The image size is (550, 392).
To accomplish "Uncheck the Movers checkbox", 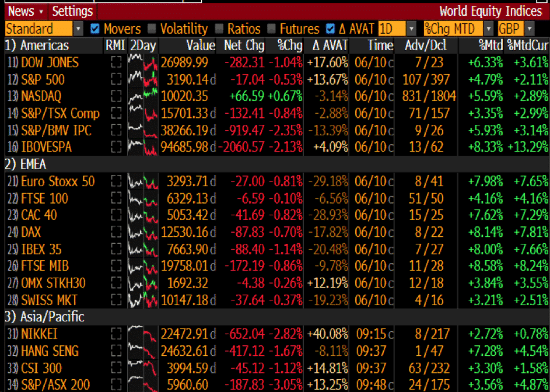I will pos(94,29).
